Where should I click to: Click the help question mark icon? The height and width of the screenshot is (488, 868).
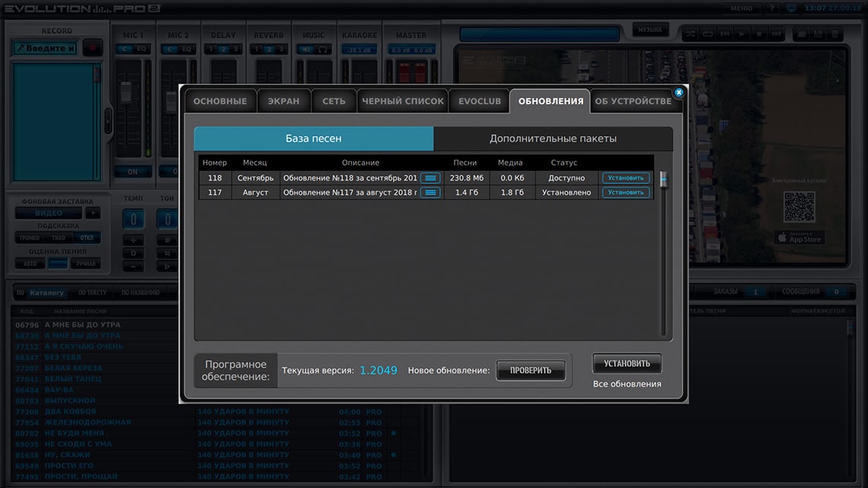point(771,8)
